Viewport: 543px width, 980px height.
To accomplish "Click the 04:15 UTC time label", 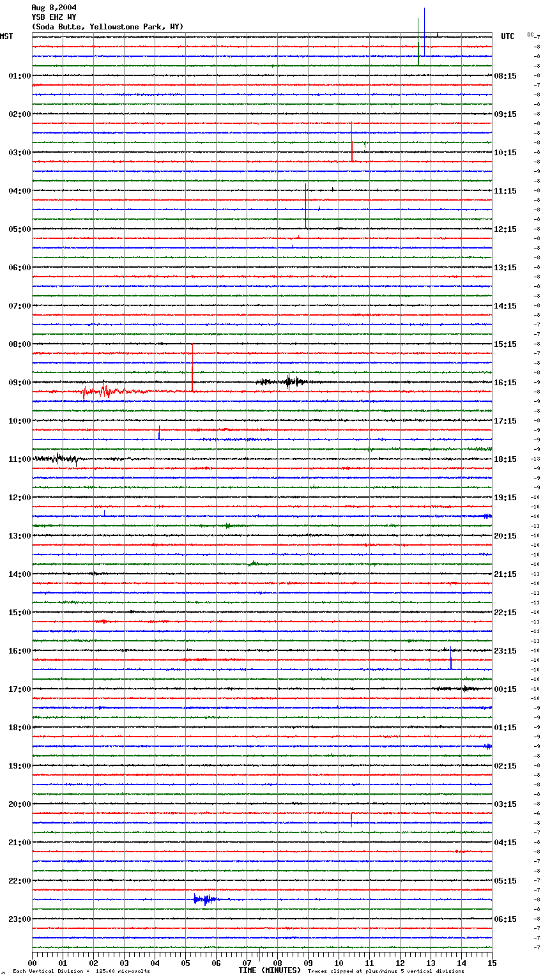I will tap(505, 843).
